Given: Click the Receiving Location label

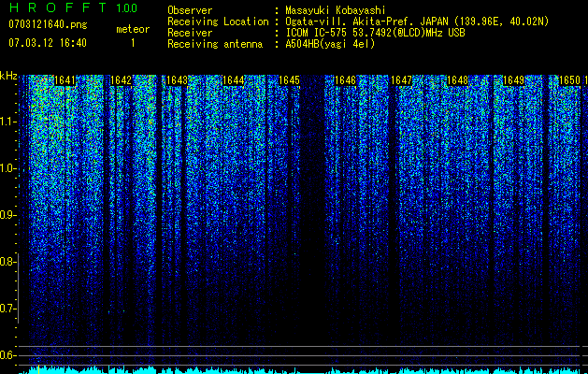Looking at the screenshot, I should point(218,22).
